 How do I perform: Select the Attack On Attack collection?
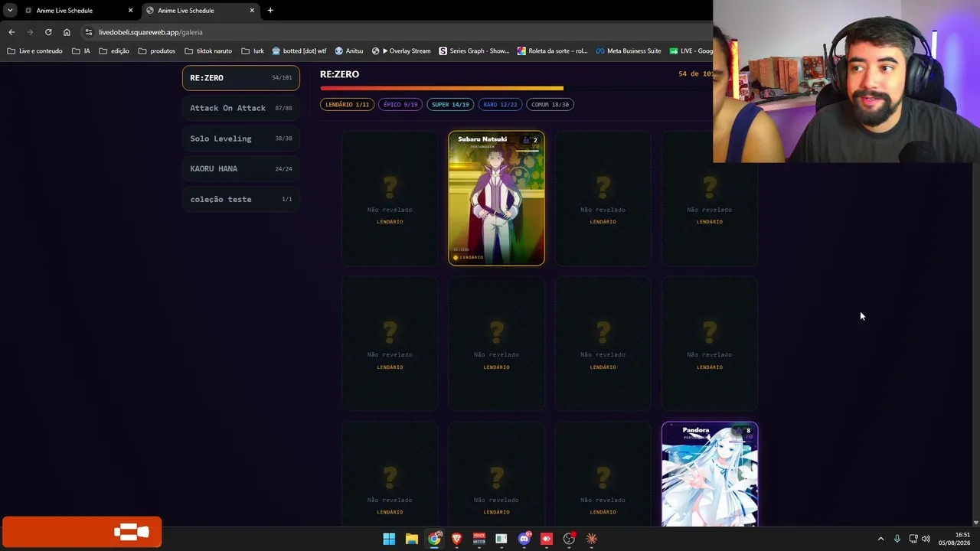pyautogui.click(x=241, y=108)
